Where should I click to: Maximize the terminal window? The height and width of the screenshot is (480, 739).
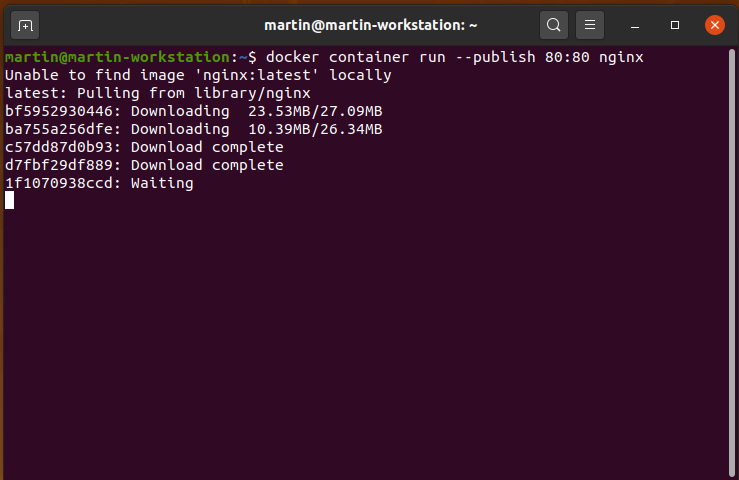click(x=675, y=25)
